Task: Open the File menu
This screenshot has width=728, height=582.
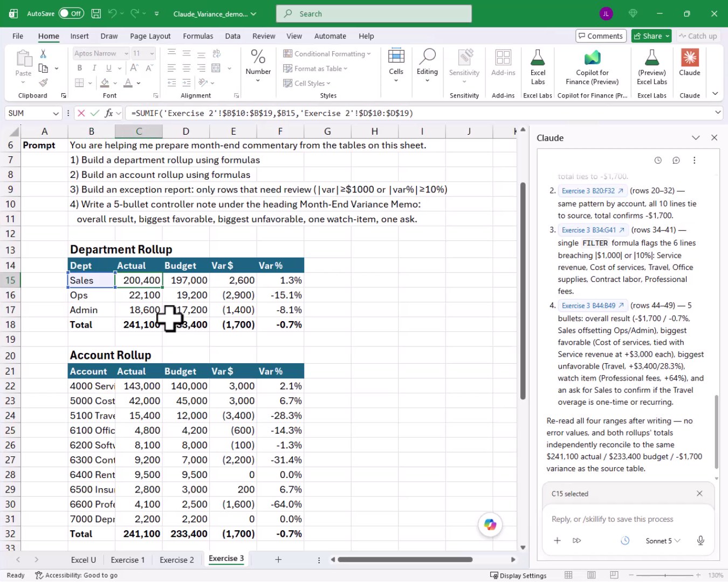Action: [18, 36]
